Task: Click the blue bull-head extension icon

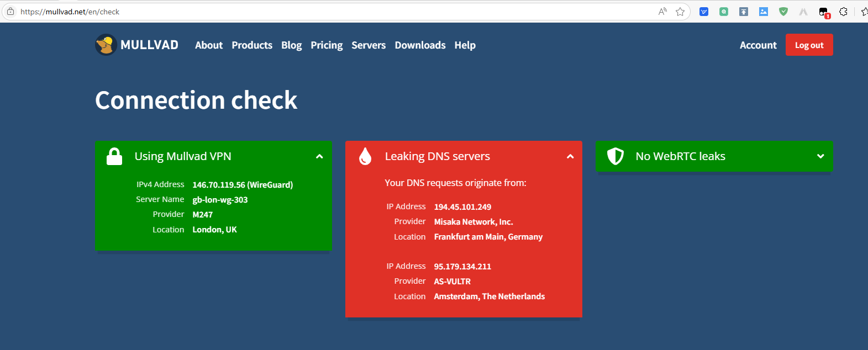Action: tap(704, 12)
